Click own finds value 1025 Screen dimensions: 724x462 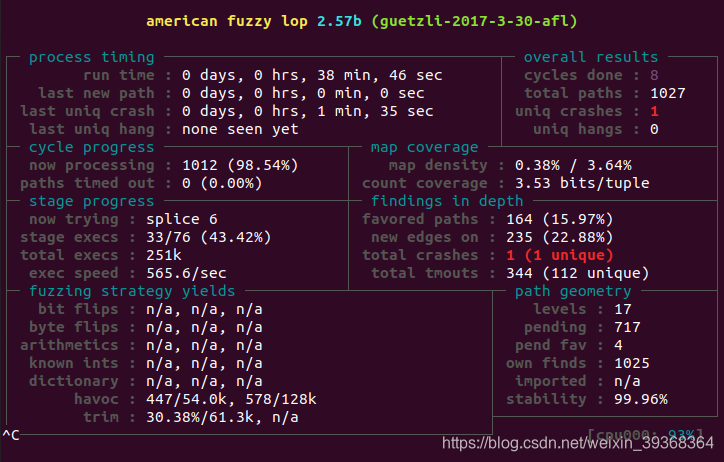coord(632,363)
